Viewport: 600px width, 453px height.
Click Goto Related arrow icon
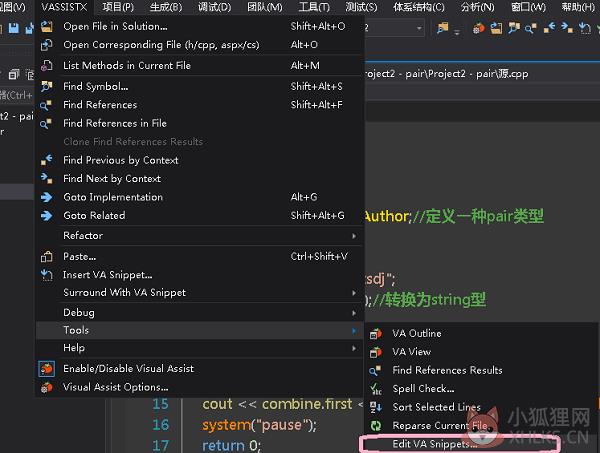tap(47, 215)
